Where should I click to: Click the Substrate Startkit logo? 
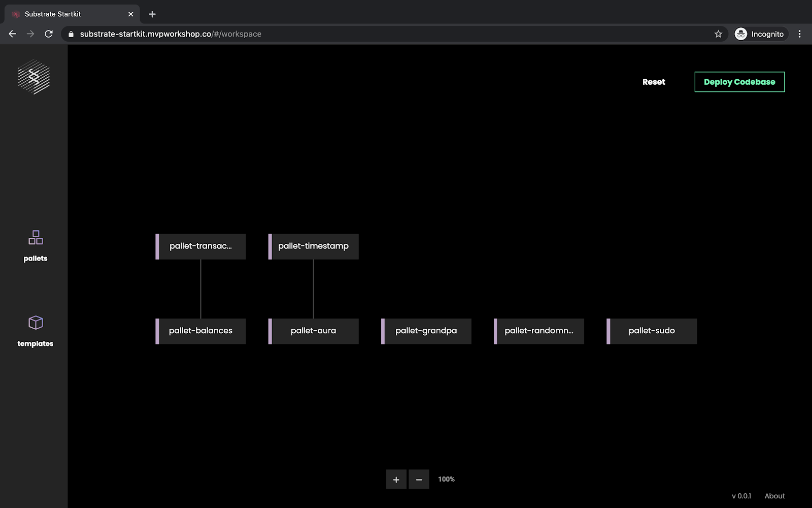click(x=34, y=77)
